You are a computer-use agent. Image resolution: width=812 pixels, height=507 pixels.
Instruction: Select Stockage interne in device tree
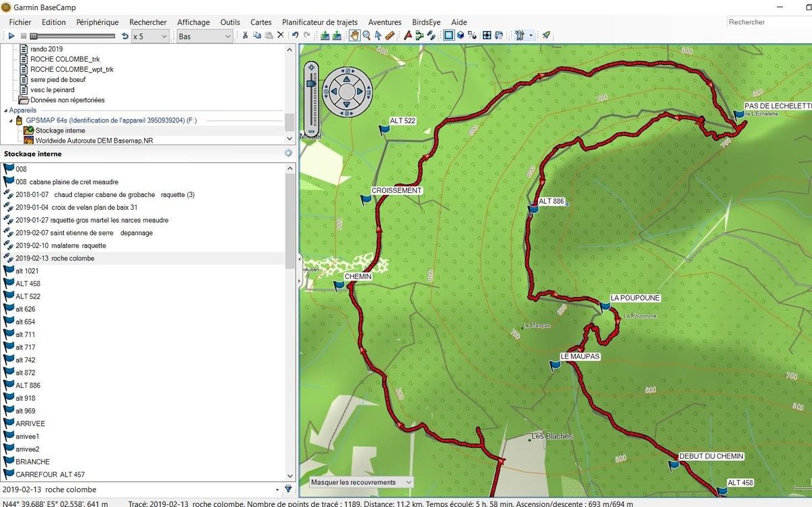tap(60, 131)
